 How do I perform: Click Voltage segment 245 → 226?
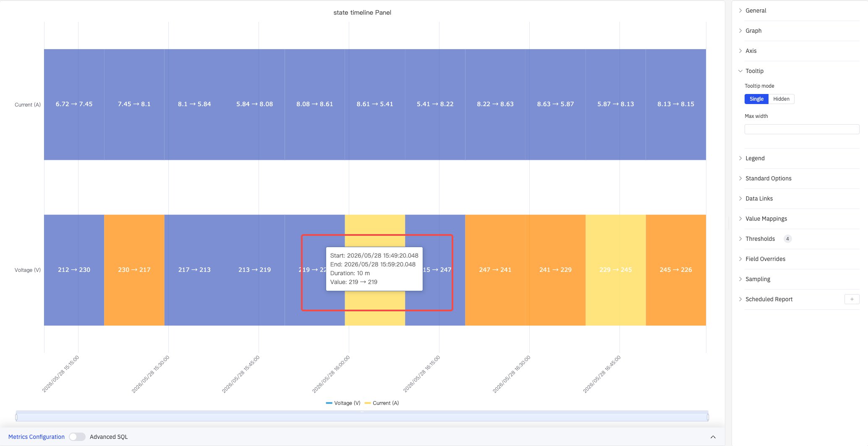point(676,270)
